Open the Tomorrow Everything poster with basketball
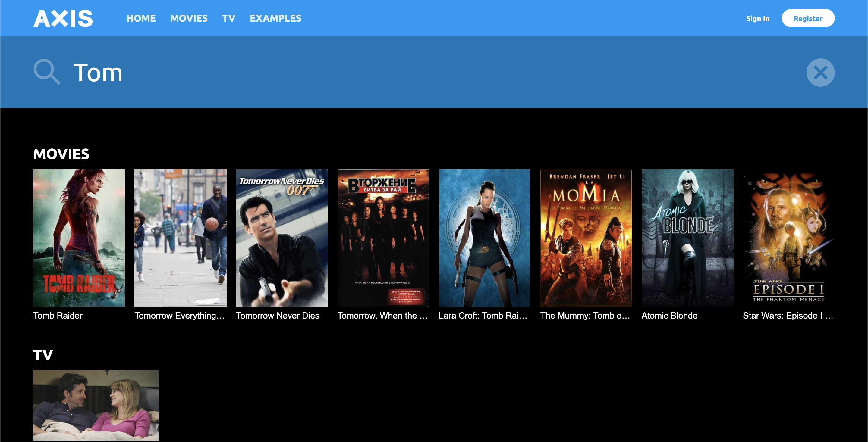 click(x=180, y=238)
